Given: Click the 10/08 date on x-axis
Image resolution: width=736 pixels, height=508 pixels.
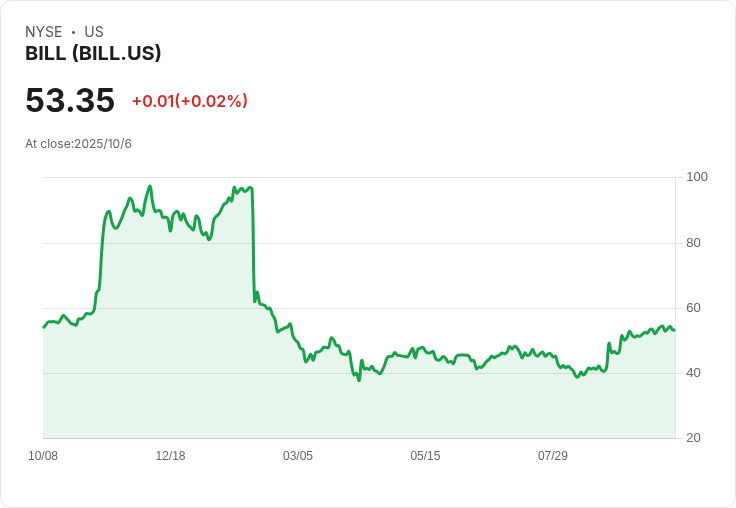Looking at the screenshot, I should [43, 456].
